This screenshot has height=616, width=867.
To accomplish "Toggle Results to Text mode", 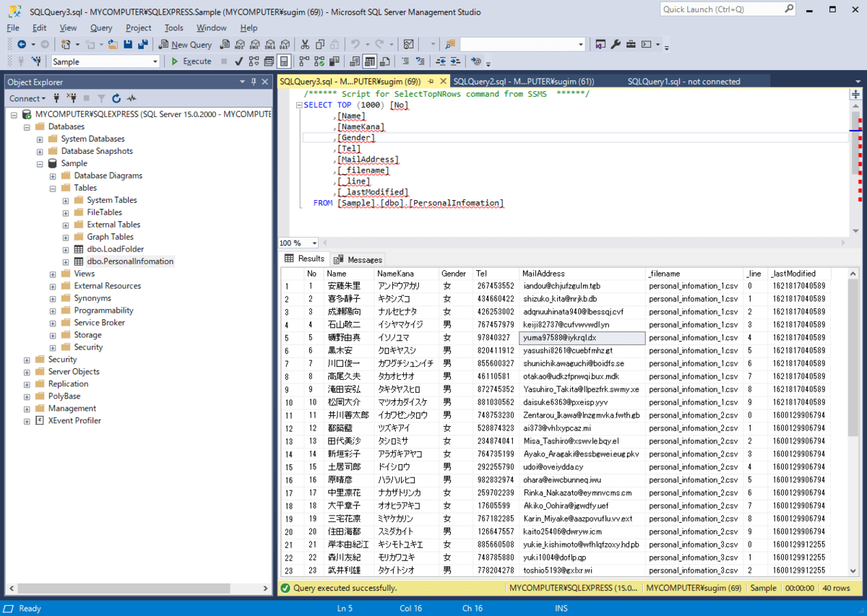I will coord(355,61).
